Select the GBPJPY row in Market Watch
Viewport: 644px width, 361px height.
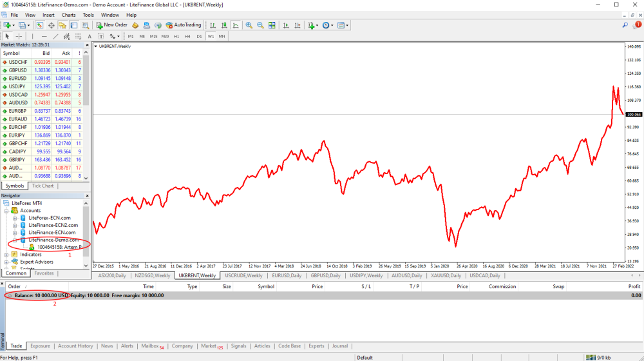42,159
